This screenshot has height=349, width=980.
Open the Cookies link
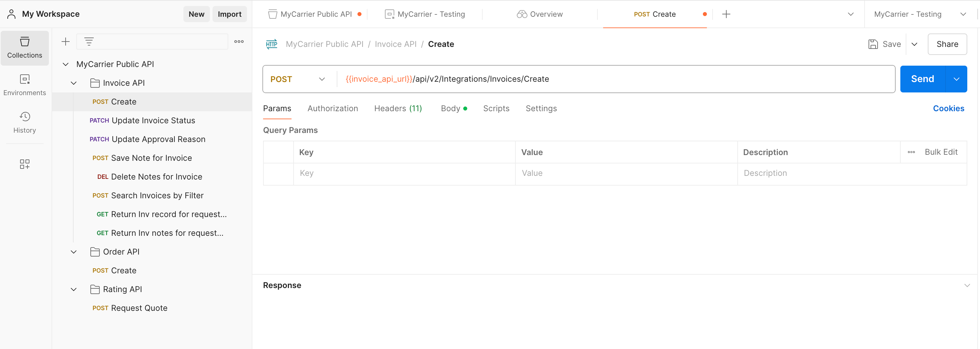click(949, 109)
